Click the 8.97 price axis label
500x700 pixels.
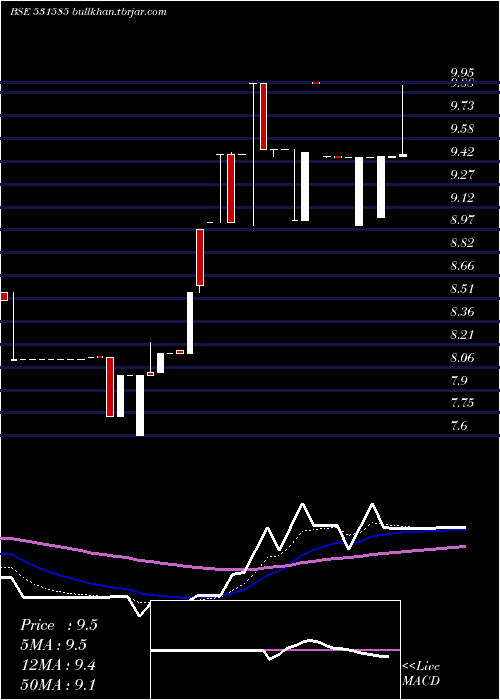462,220
